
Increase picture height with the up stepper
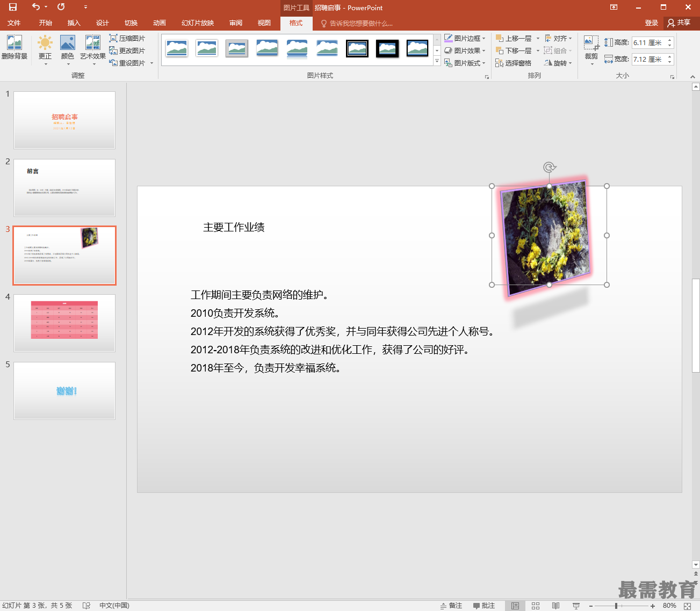[670, 40]
